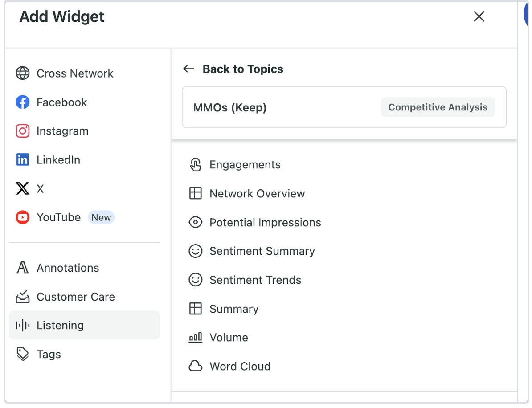Go back to Topics list
532x408 pixels.
[242, 69]
